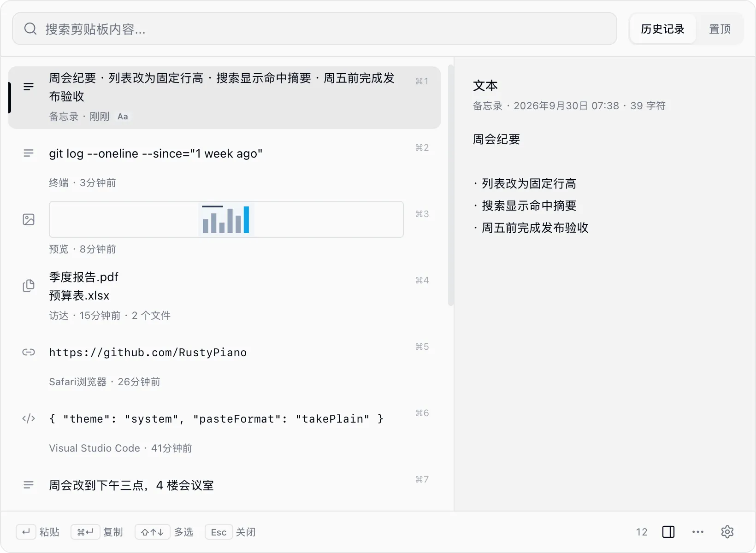This screenshot has height=553, width=756.
Task: Click the ⌘6 shortcut label
Action: click(x=422, y=413)
